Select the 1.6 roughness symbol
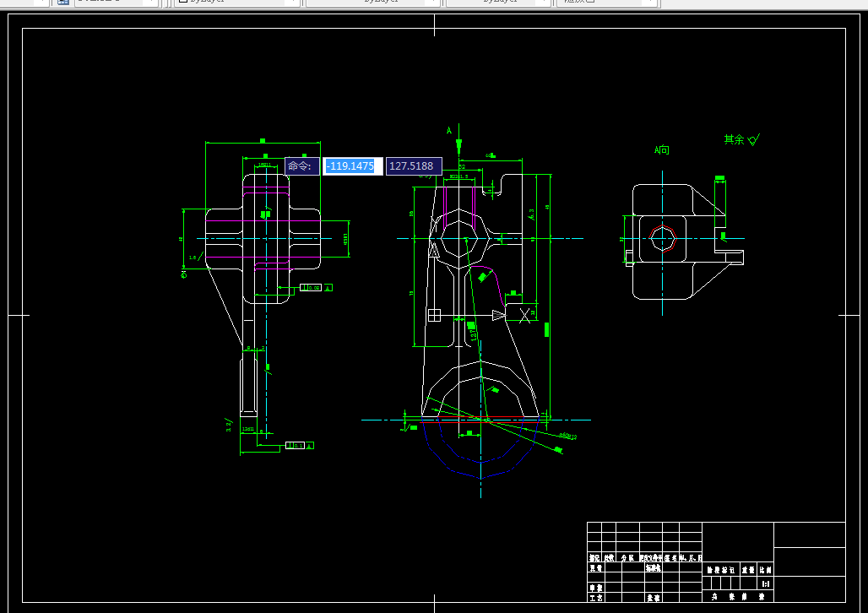 (x=195, y=257)
